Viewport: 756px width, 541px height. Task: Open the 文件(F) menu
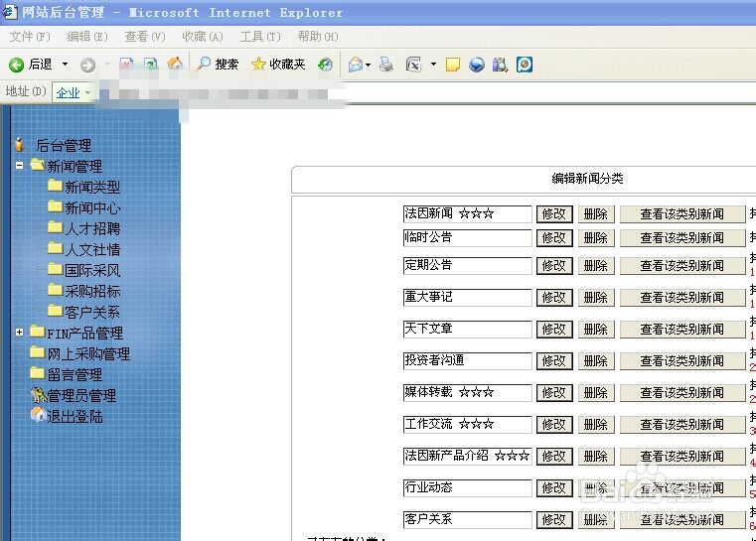(30, 37)
